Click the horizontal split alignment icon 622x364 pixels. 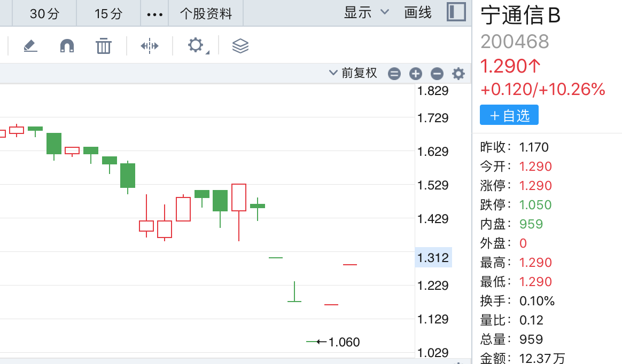coord(150,46)
